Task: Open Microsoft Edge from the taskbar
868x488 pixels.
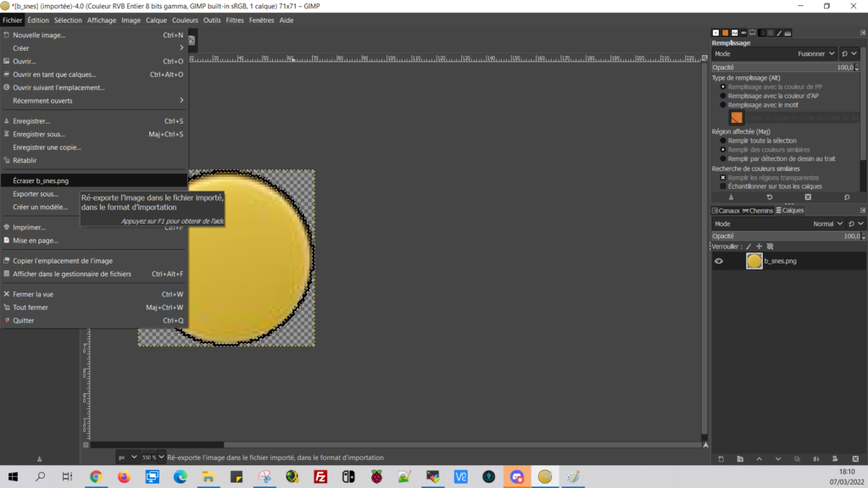Action: [x=180, y=476]
